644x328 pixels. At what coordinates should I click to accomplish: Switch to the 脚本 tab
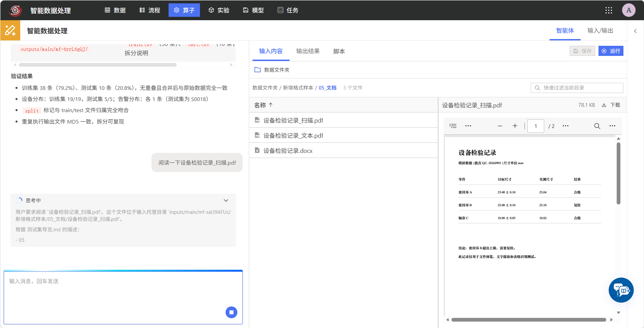339,51
